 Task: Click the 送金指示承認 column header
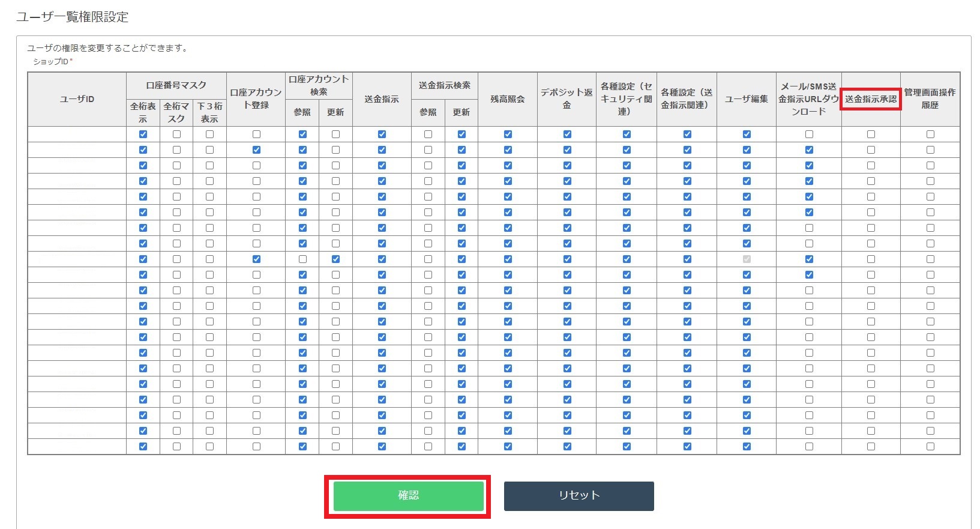coord(871,99)
